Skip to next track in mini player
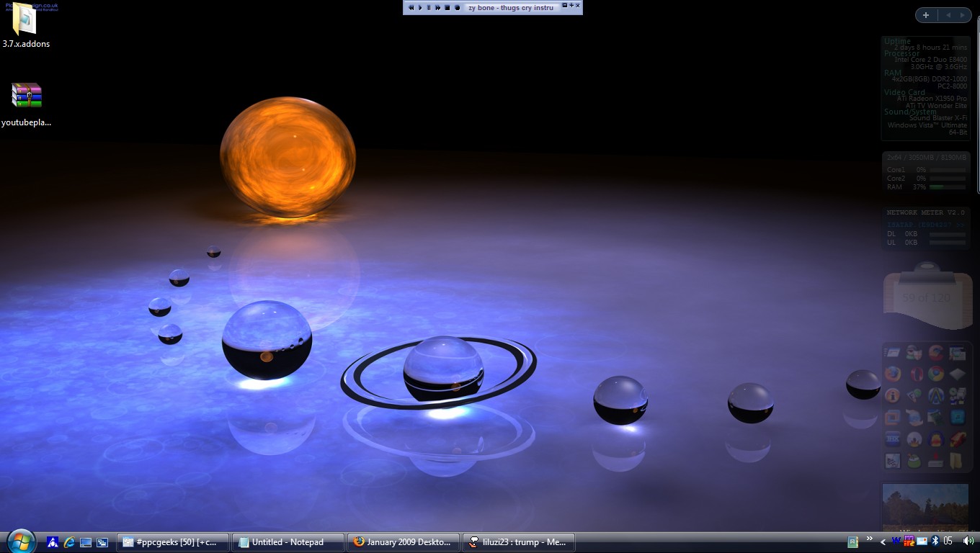980x553 pixels. (437, 8)
